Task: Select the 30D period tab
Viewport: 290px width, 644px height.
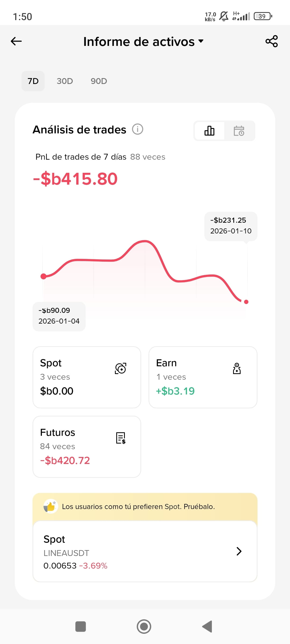Action: [x=65, y=81]
